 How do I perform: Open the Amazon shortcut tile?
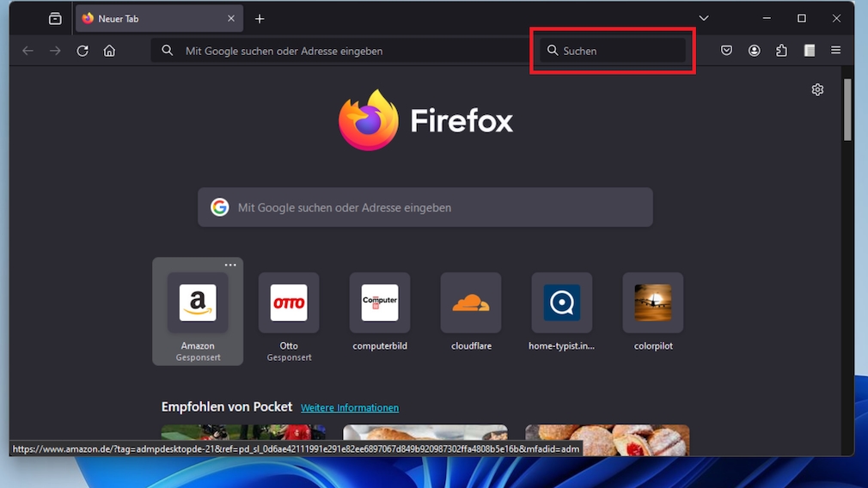(x=198, y=311)
